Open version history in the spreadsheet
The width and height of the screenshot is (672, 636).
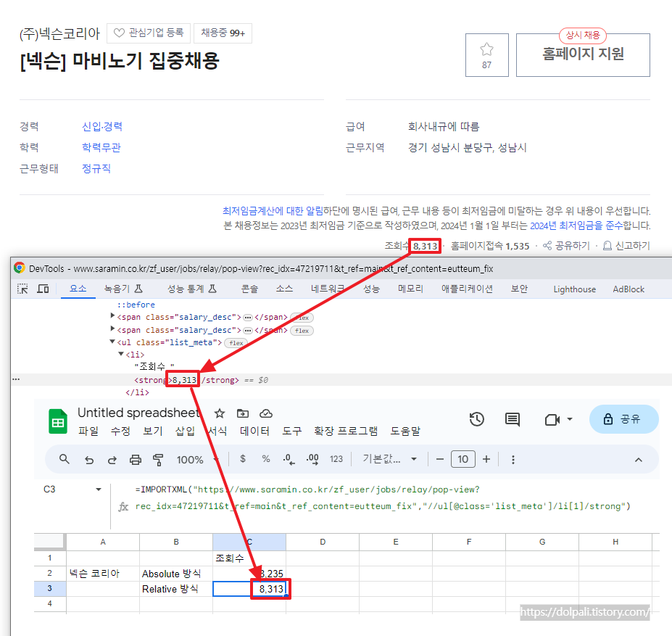(x=478, y=419)
